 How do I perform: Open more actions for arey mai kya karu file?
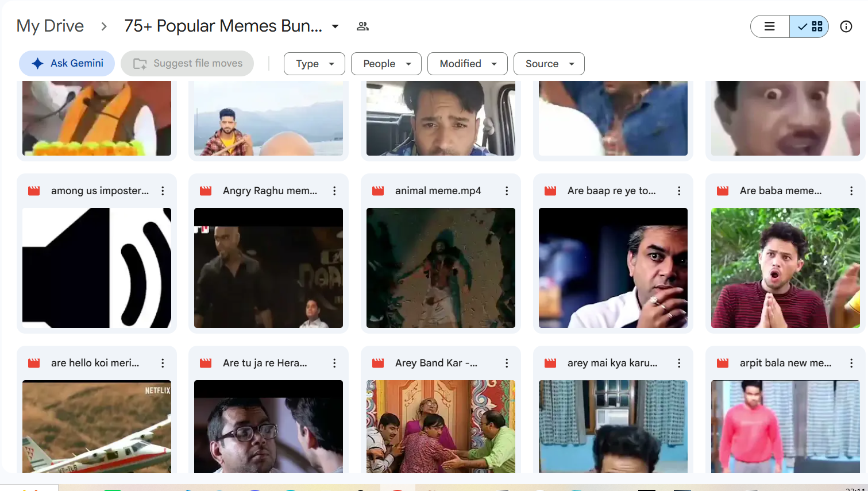point(679,363)
